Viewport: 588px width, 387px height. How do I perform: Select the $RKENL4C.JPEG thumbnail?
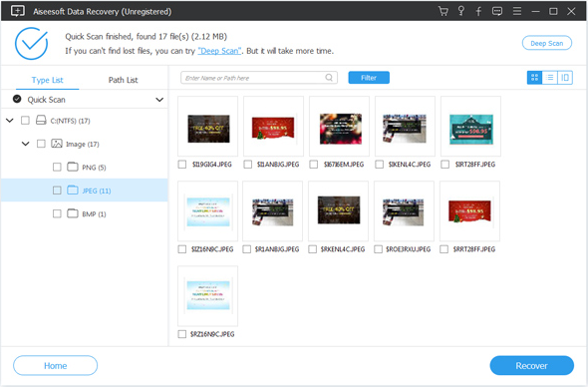[x=338, y=210]
